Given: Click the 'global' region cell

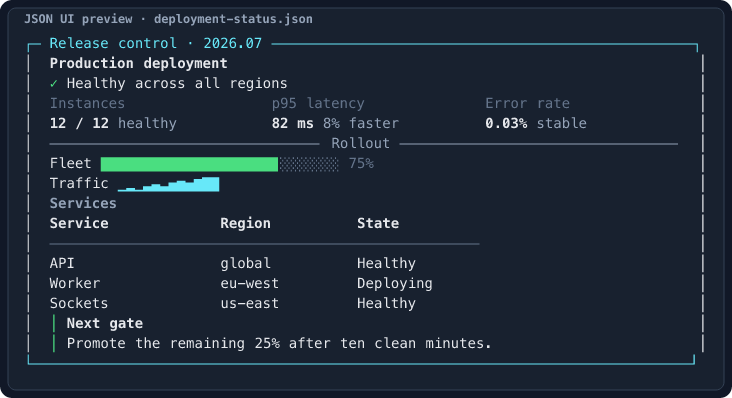Looking at the screenshot, I should 245,263.
